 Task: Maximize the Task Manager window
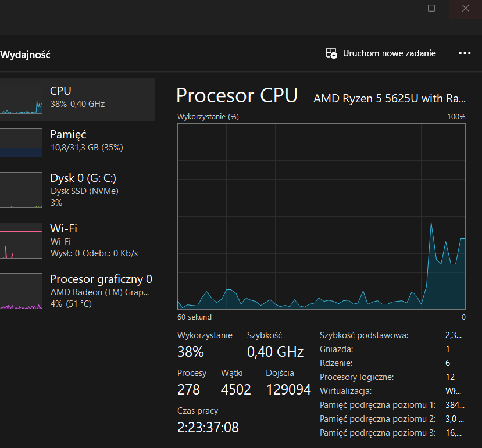(431, 8)
